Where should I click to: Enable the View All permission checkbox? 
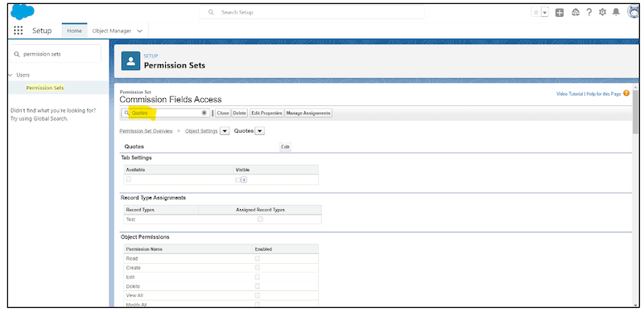(x=258, y=295)
